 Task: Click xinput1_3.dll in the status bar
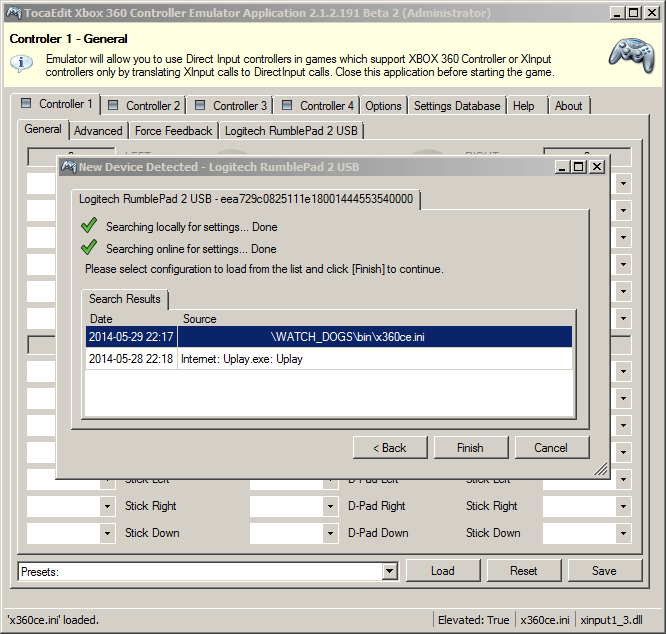[611, 620]
